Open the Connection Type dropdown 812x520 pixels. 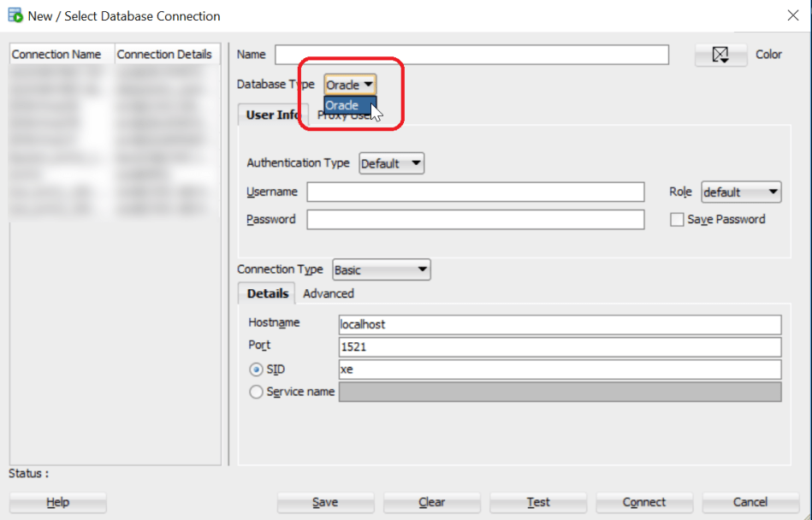(381, 270)
